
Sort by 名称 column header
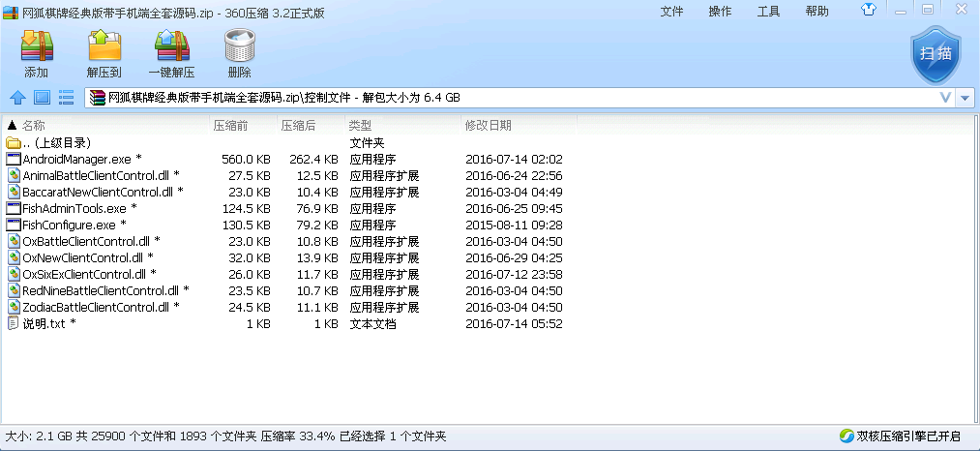tap(34, 126)
